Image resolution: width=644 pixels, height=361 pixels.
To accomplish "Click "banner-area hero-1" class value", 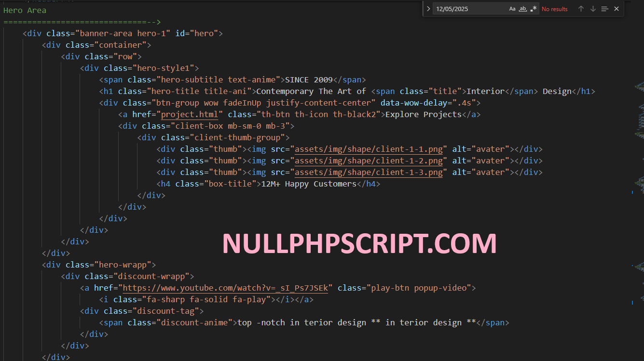I will (x=123, y=33).
